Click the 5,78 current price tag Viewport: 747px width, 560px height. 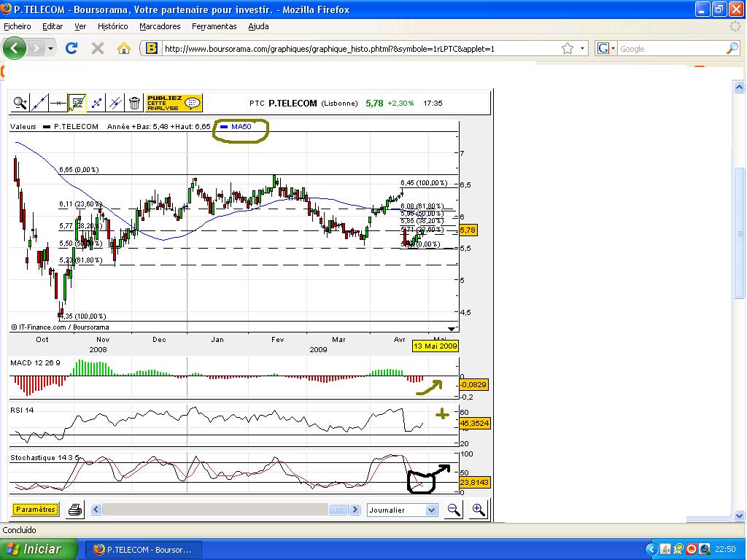click(468, 230)
